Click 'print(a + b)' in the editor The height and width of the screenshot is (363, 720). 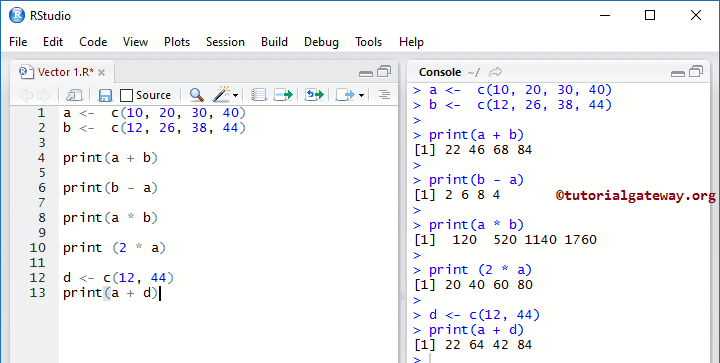[x=111, y=158]
